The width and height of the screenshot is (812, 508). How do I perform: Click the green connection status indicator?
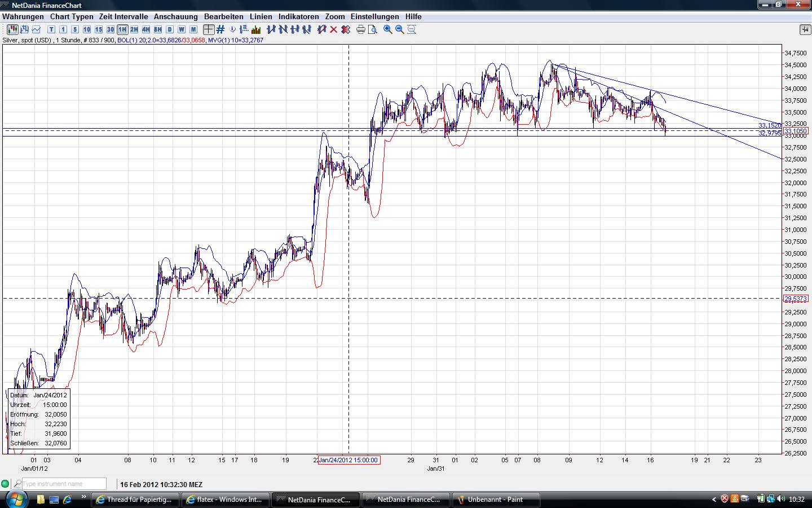pyautogui.click(x=5, y=484)
